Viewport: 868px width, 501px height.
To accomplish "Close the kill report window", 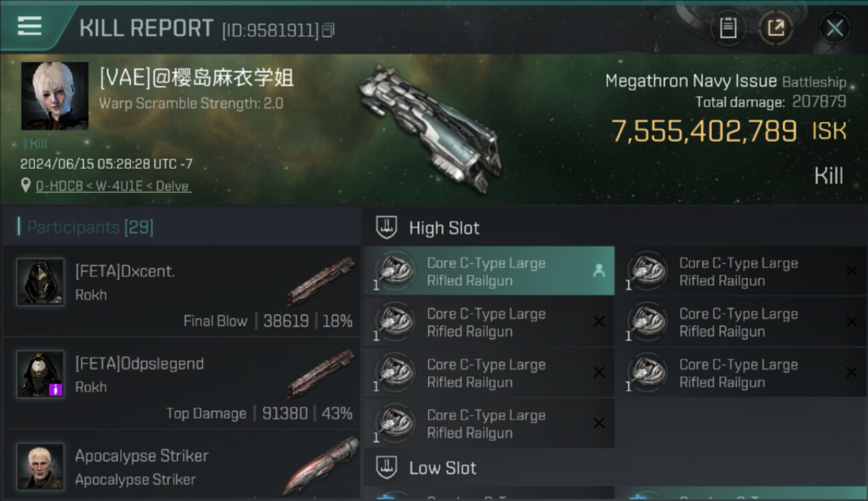I will click(x=835, y=28).
